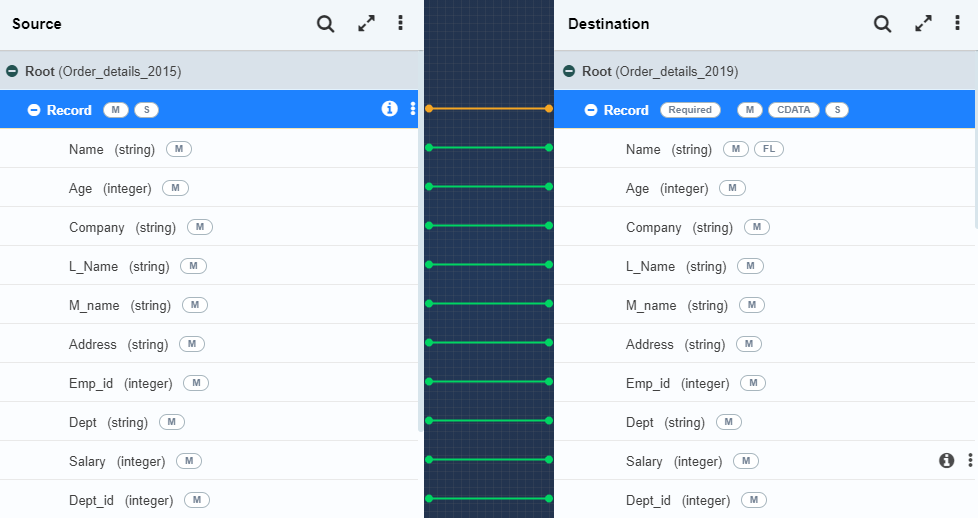Expand the Destination panel to full view

(923, 24)
